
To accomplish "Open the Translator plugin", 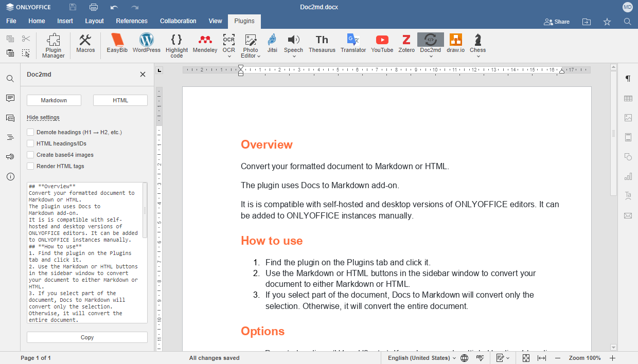I will pyautogui.click(x=353, y=44).
